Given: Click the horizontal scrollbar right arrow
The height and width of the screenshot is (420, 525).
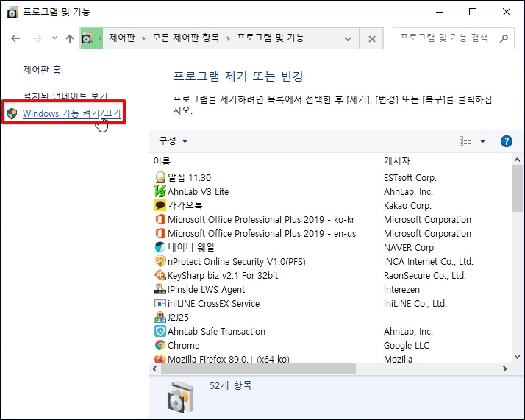Looking at the screenshot, I should tap(505, 369).
